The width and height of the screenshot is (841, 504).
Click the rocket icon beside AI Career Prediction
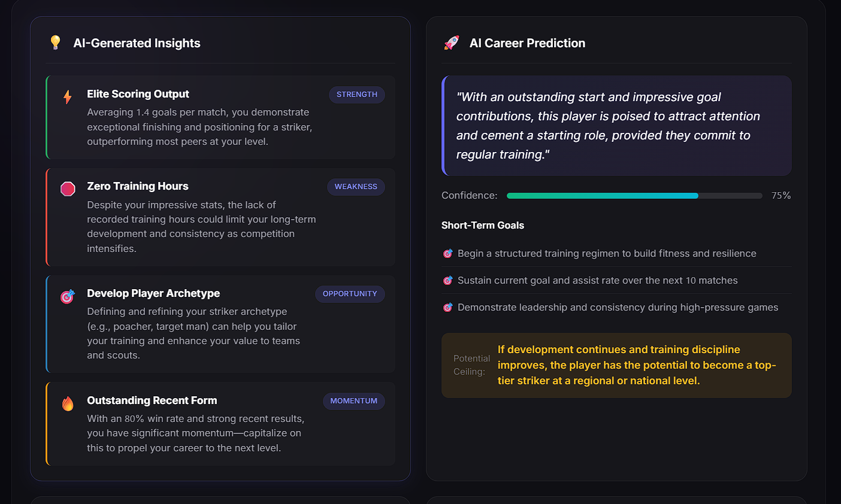pyautogui.click(x=451, y=42)
